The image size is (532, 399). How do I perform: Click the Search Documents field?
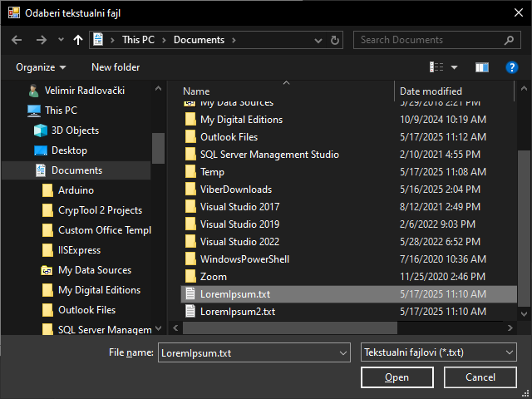[430, 40]
